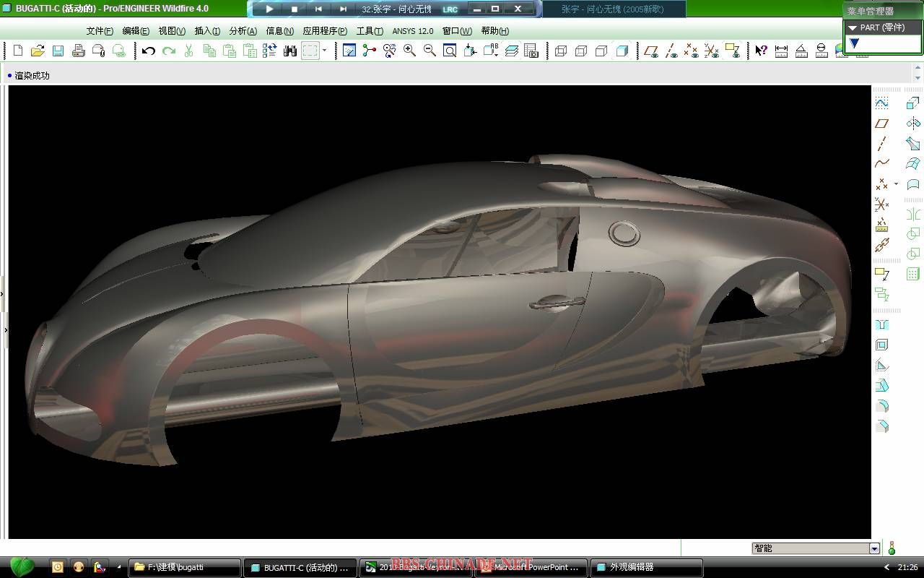
Task: Open the View Manager icon
Action: click(531, 51)
